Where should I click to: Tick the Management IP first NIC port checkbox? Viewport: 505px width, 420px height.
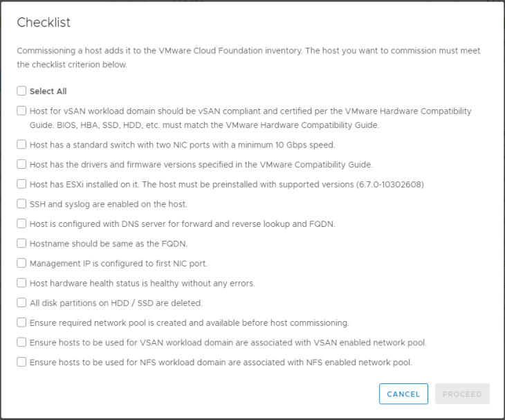coord(22,263)
